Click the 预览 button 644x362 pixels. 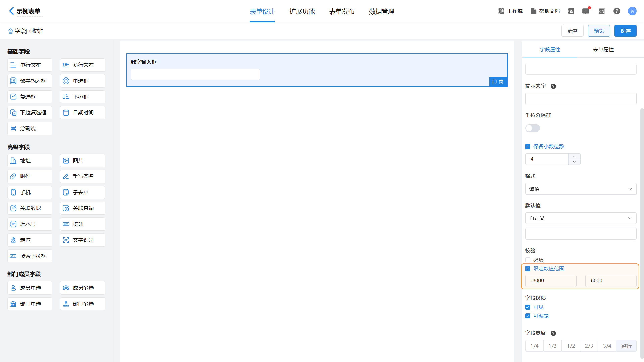599,31
